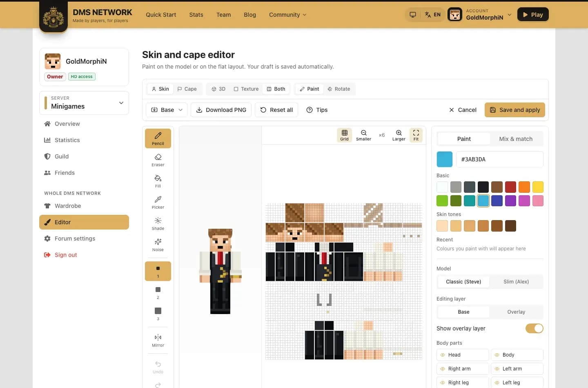This screenshot has height=388, width=588.
Task: Select the Texture view tab
Action: (x=246, y=89)
